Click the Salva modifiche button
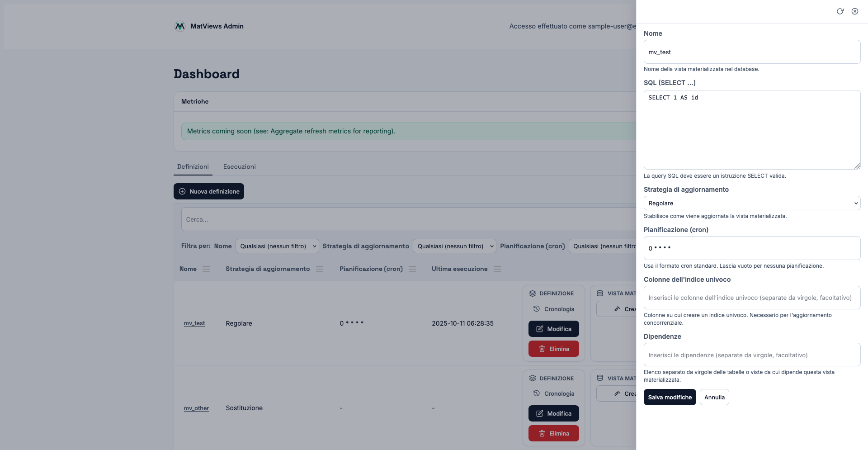 tap(670, 397)
